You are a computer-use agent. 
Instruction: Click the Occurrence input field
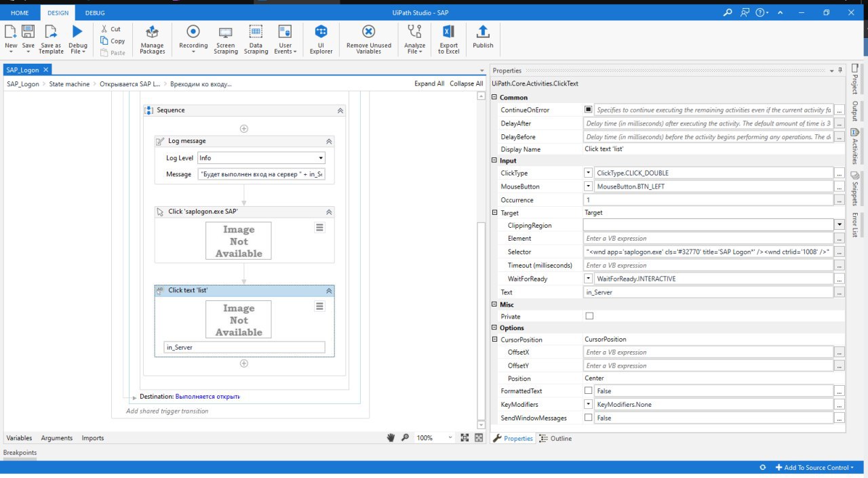(708, 200)
